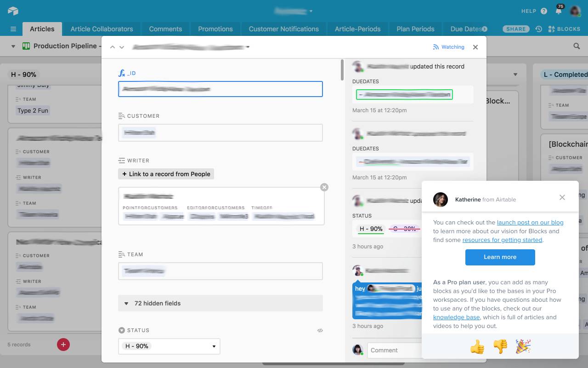This screenshot has height=368, width=588.
Task: Open the launch post on our blog link
Action: pyautogui.click(x=530, y=222)
